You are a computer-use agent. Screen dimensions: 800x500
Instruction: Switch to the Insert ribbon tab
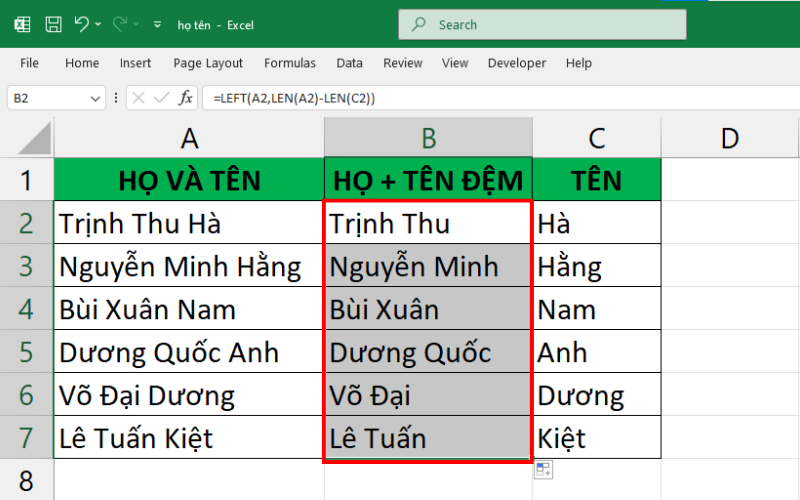tap(135, 63)
